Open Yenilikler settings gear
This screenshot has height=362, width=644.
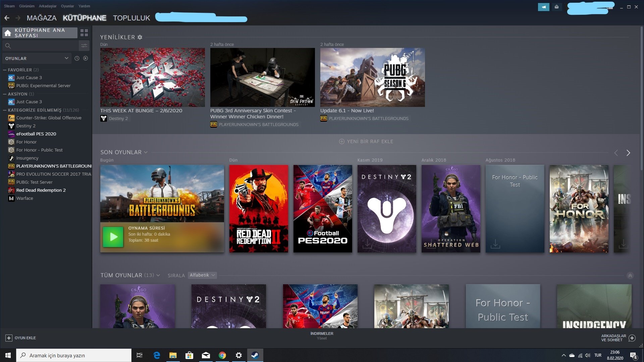[140, 37]
